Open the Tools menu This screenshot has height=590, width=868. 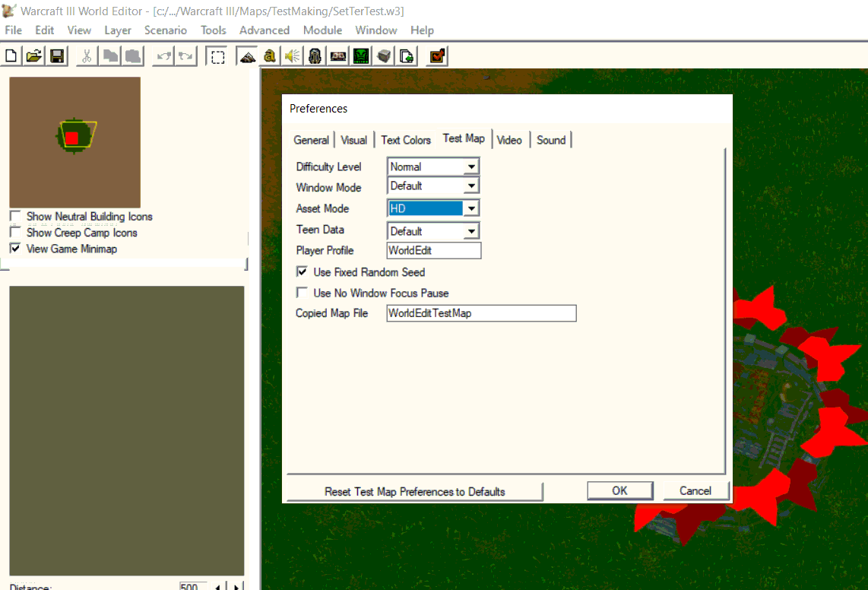click(213, 30)
